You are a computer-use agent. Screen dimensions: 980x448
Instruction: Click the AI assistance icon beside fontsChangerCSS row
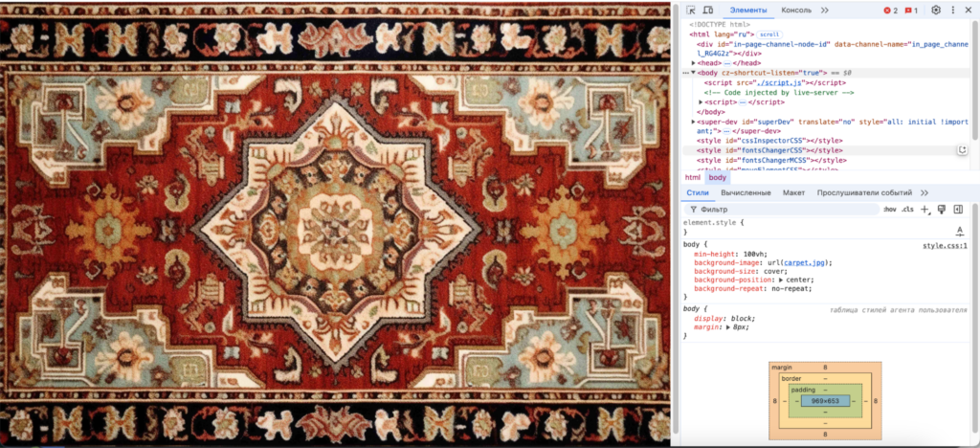963,150
